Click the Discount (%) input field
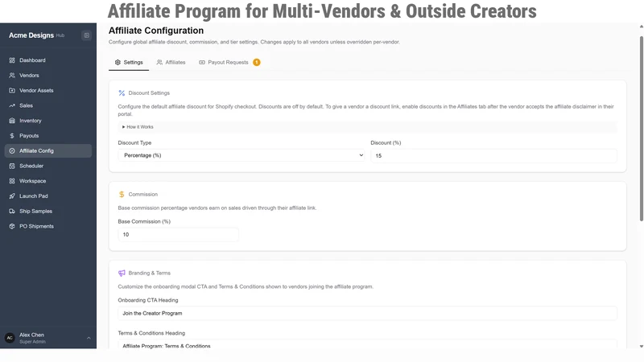 pos(493,156)
